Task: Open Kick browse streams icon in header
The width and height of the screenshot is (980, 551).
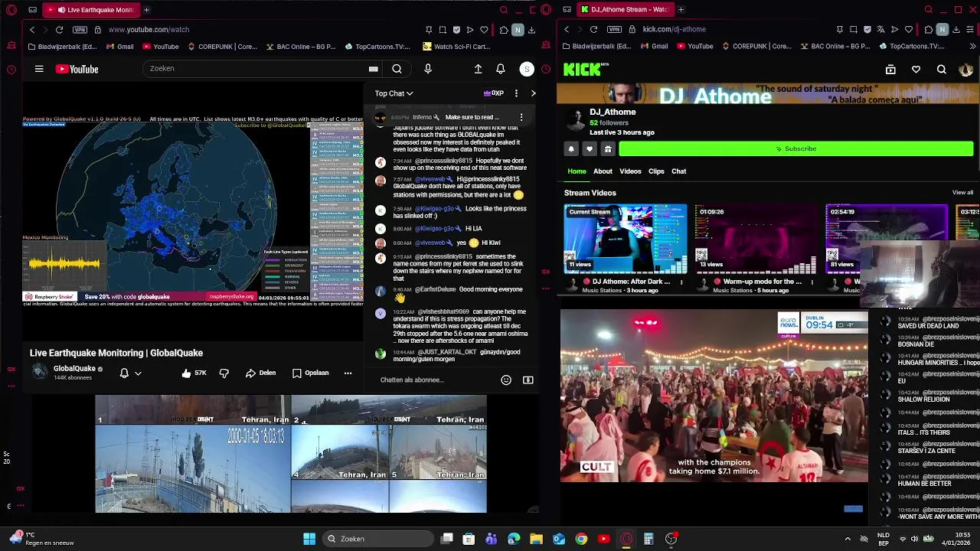Action: [890, 70]
